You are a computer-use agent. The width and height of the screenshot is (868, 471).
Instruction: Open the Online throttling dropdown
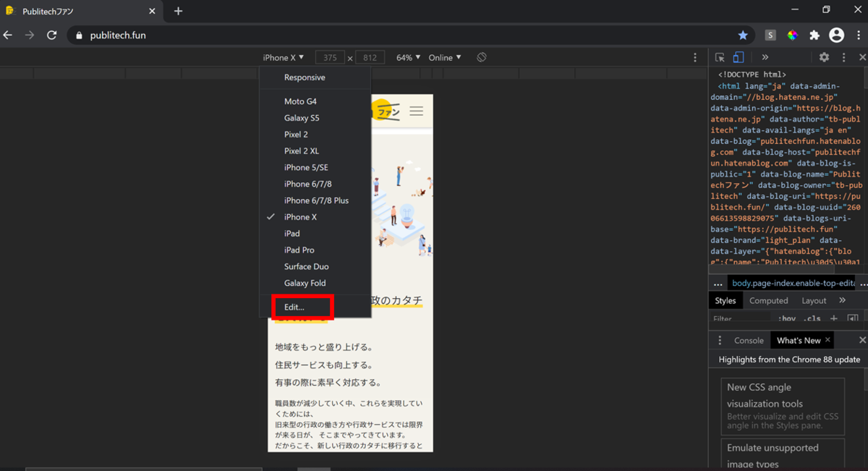(x=444, y=57)
